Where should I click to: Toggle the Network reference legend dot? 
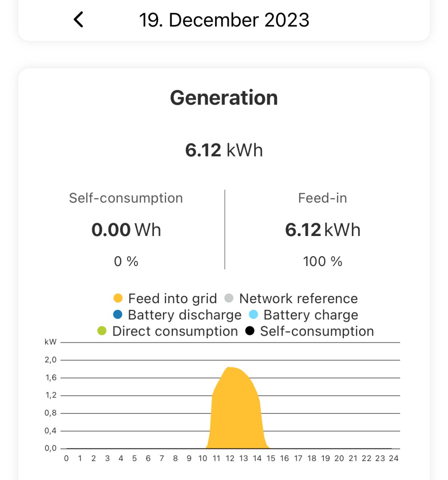229,298
